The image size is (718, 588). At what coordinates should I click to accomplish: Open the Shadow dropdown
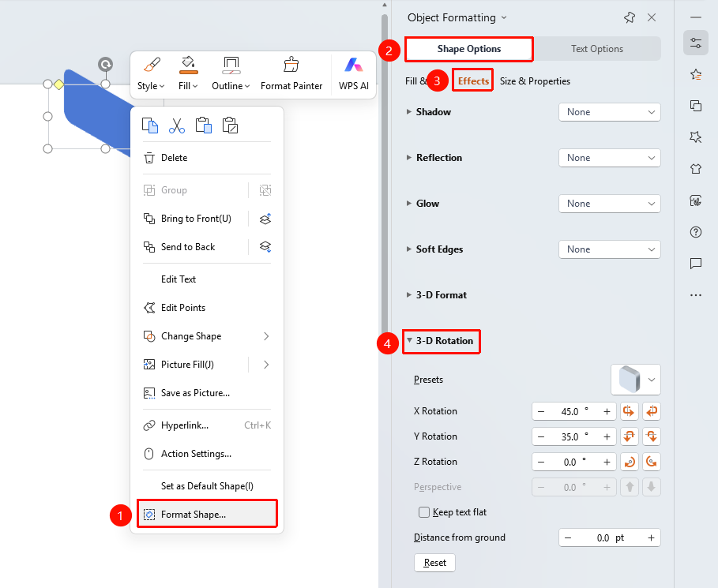point(610,112)
